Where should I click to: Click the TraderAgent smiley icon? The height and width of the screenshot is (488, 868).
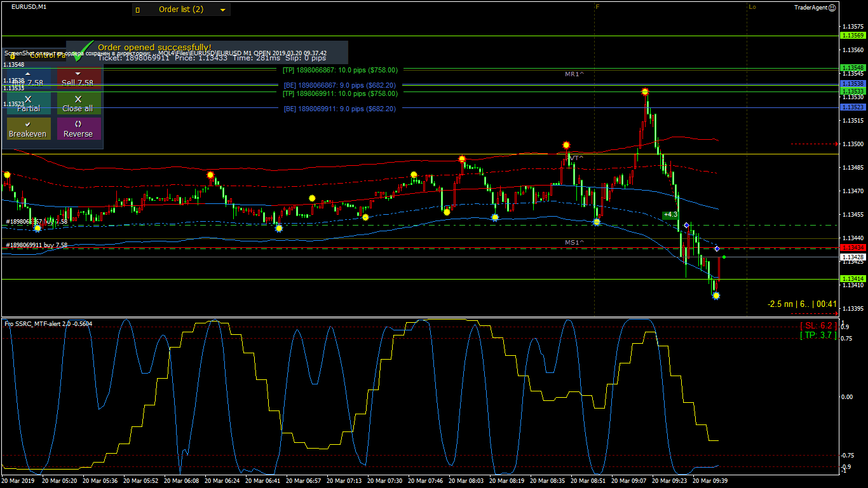[832, 8]
